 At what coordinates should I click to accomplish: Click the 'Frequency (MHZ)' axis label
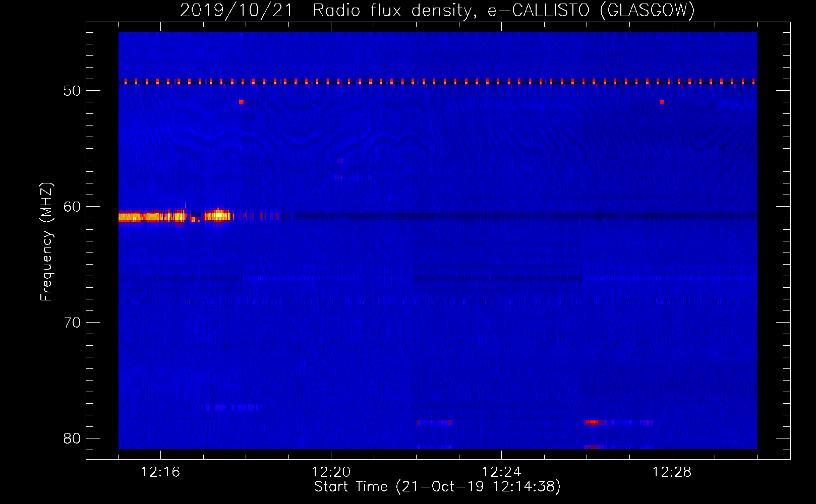[x=46, y=242]
